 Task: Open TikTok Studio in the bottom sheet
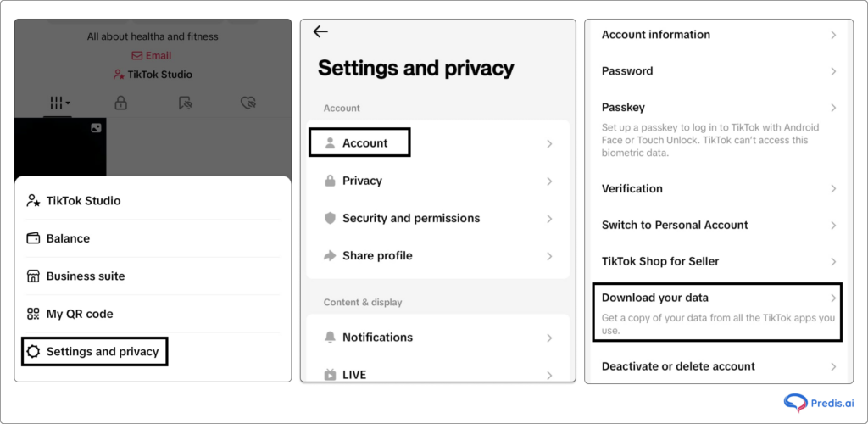click(x=83, y=201)
